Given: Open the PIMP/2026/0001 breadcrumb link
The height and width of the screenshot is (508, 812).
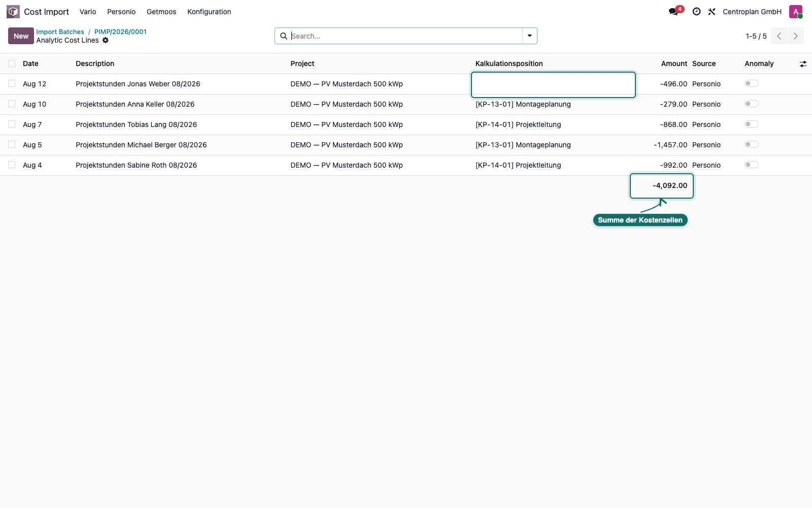Looking at the screenshot, I should pyautogui.click(x=120, y=31).
